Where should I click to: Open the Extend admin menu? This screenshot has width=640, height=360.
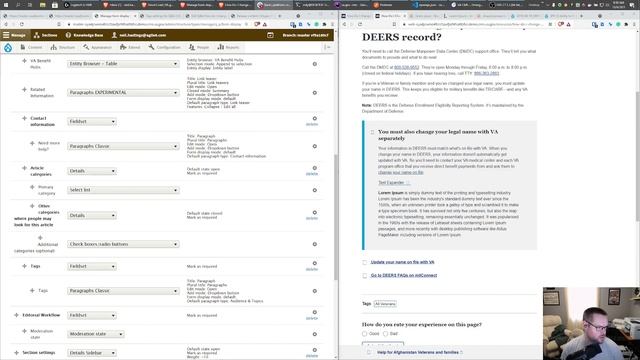tap(130, 47)
